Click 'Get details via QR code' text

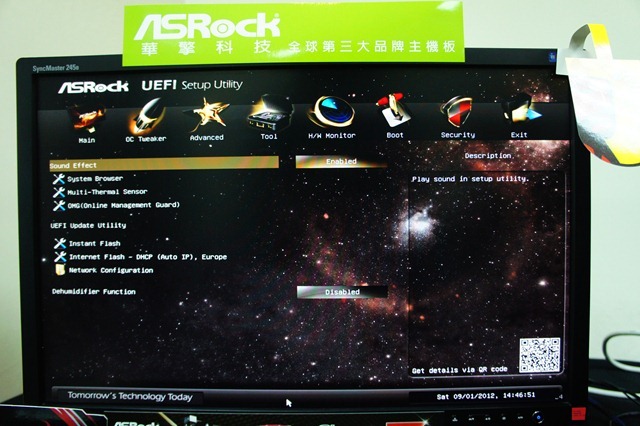[459, 370]
